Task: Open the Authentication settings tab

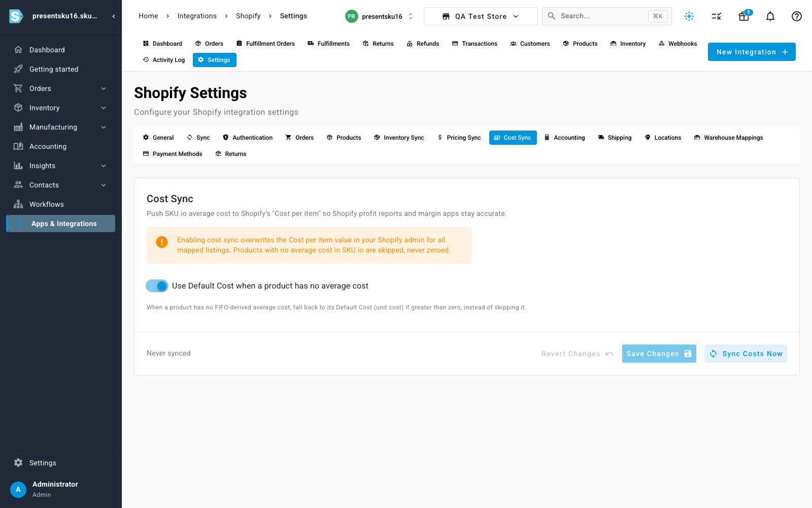Action: (x=248, y=138)
